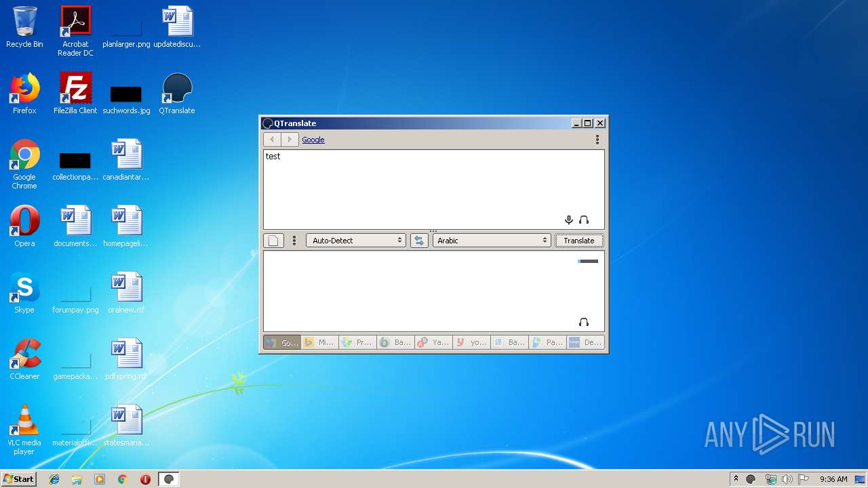Click the translation progress bar indicator
This screenshot has height=488, width=868.
click(x=588, y=261)
